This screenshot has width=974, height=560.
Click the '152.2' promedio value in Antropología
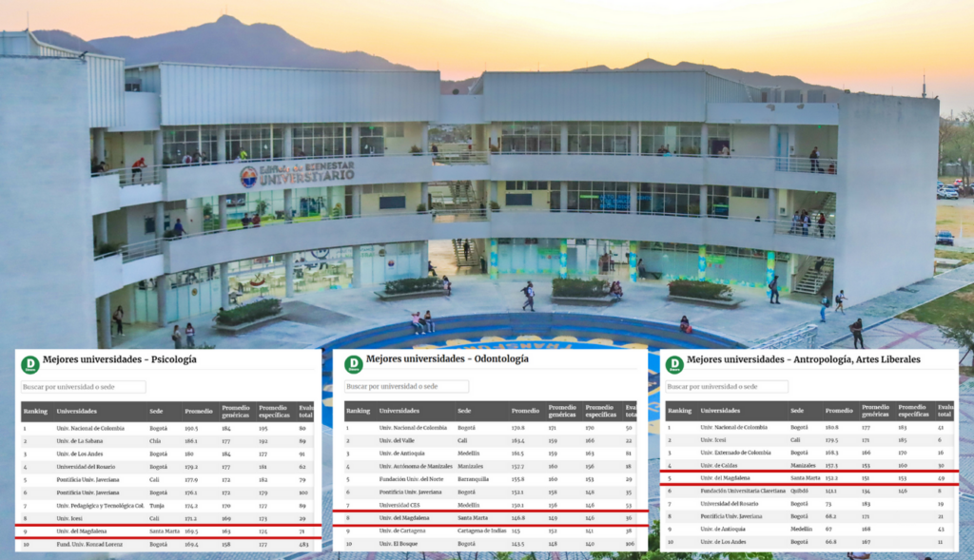tap(831, 478)
